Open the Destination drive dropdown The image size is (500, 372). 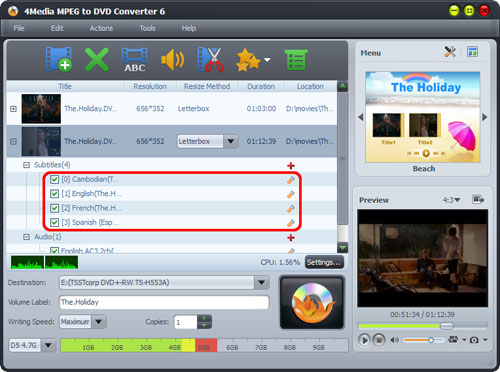click(262, 283)
